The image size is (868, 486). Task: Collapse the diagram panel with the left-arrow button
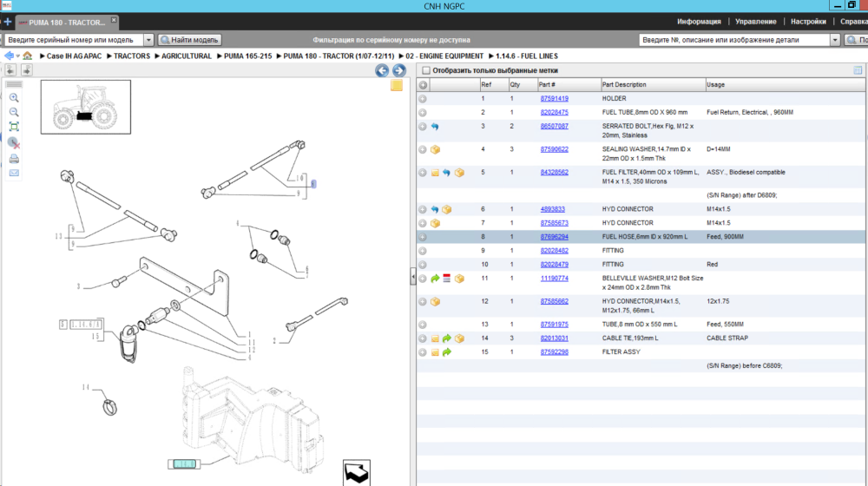click(x=10, y=69)
